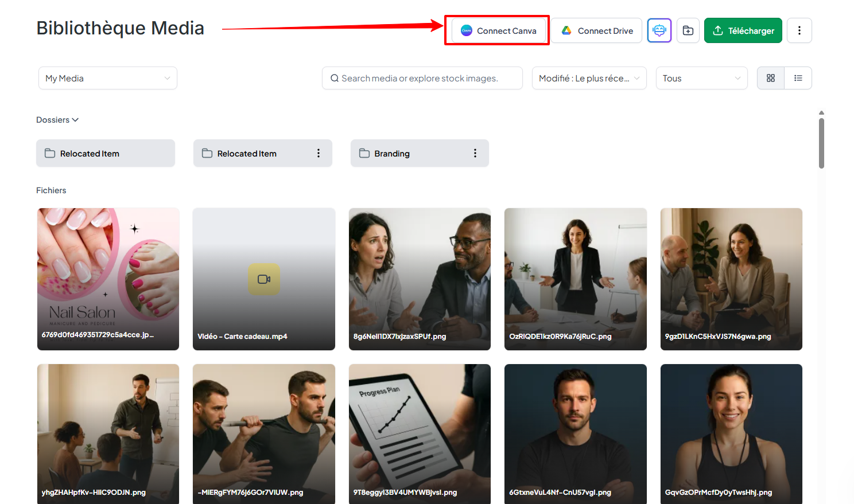854x504 pixels.
Task: Click the new folder icon
Action: click(688, 30)
